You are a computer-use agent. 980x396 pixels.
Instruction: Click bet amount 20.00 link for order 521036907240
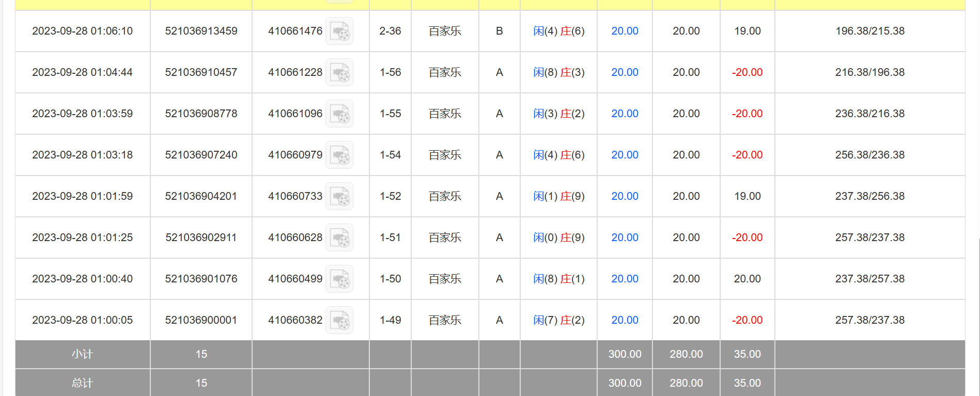click(x=625, y=155)
